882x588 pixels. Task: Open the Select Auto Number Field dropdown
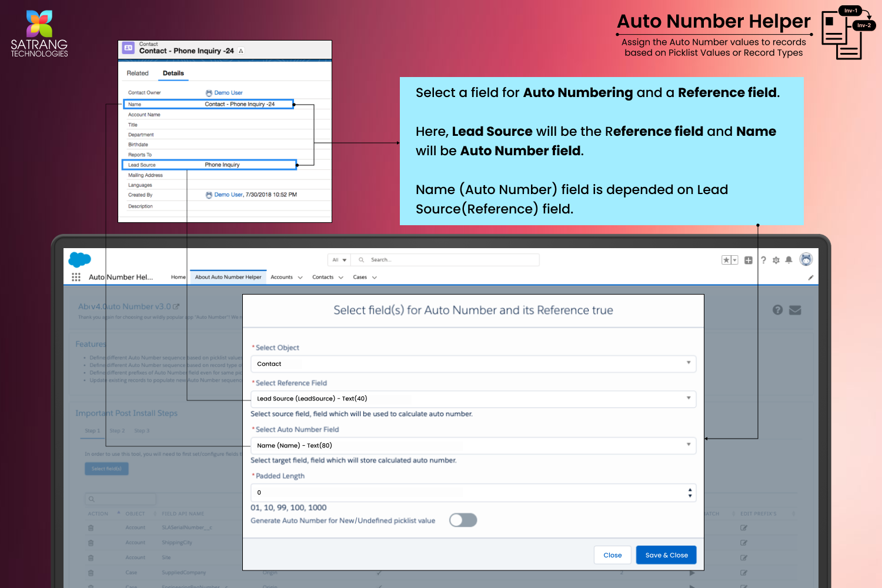coord(473,446)
